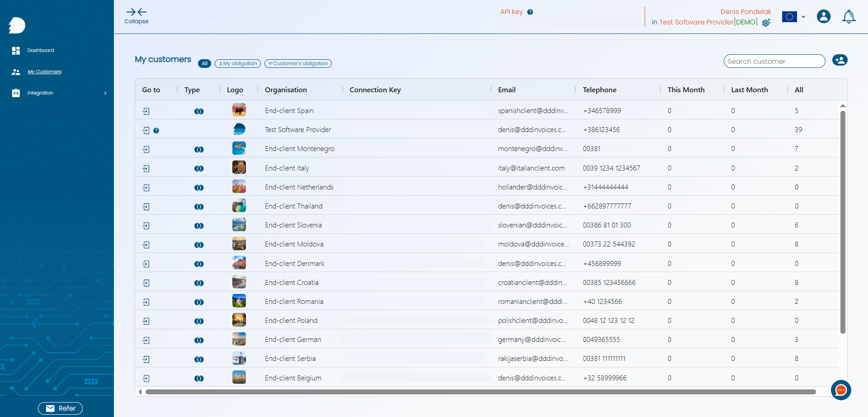Image resolution: width=868 pixels, height=417 pixels.
Task: Click the End-client Croatia organisation name
Action: pos(292,283)
